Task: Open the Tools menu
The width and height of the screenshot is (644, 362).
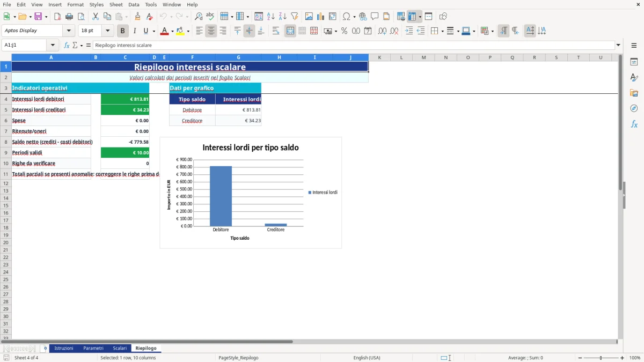Action: coord(151,4)
